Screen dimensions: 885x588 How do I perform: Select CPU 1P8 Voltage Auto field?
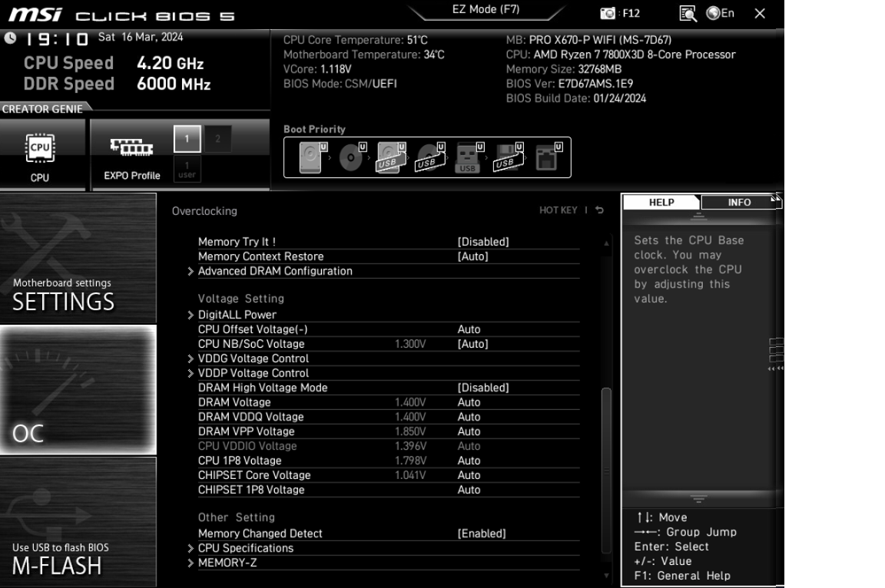(469, 461)
